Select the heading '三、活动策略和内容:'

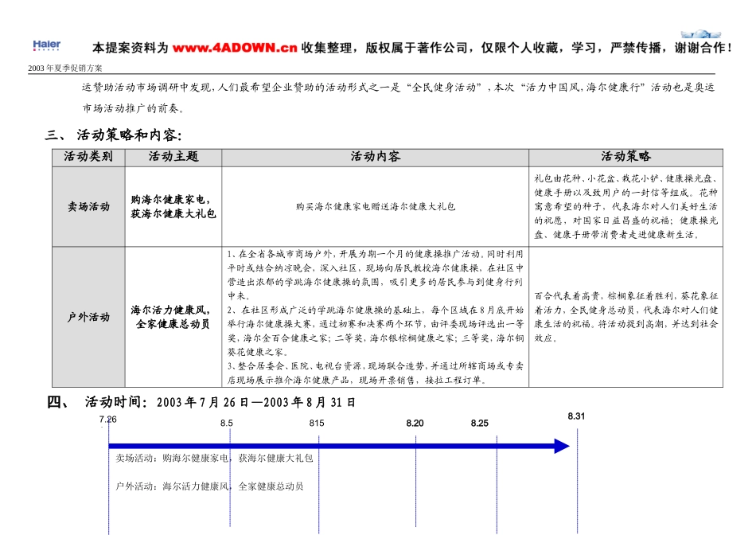click(x=114, y=135)
